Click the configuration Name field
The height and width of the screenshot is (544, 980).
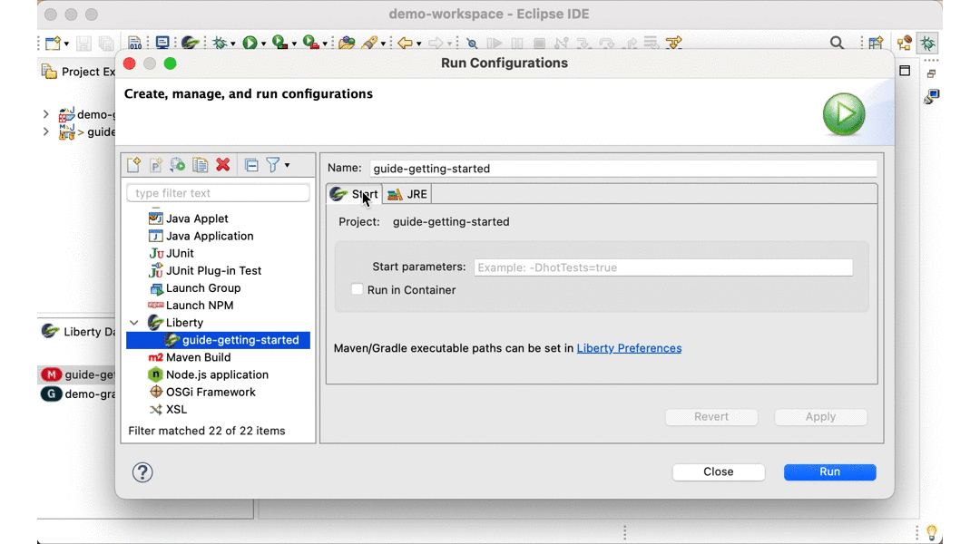(623, 169)
